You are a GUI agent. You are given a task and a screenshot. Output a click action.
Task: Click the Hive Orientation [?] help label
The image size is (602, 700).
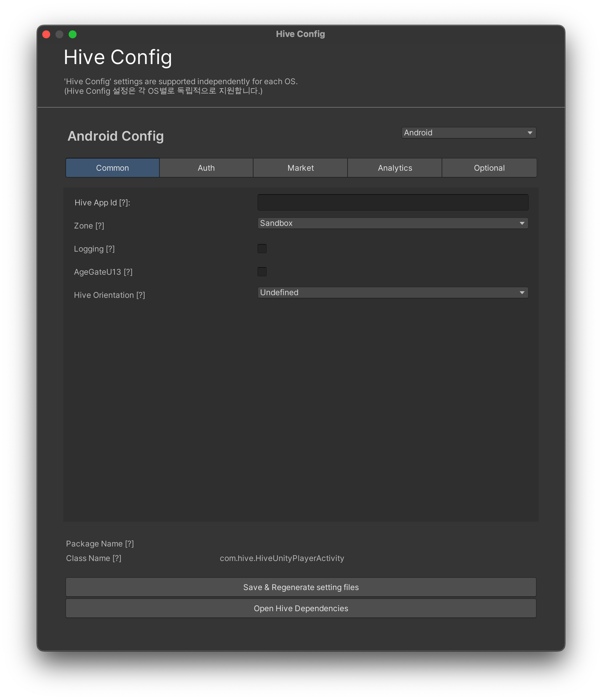coord(109,295)
